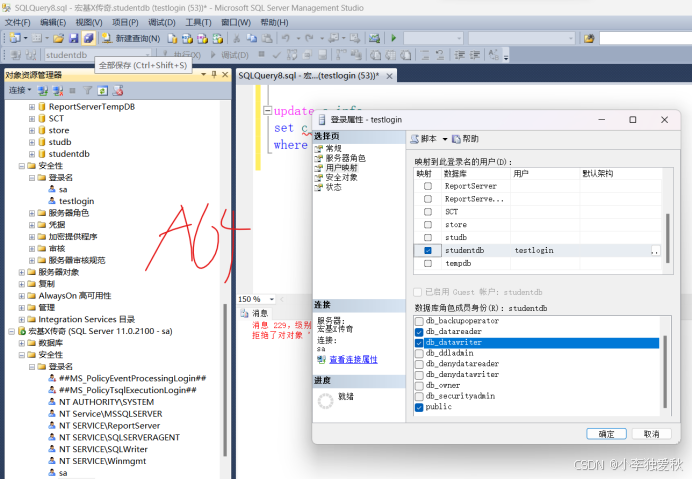Image resolution: width=692 pixels, height=479 pixels.
Task: Click the Paste icon in toolbar
Action: click(267, 38)
